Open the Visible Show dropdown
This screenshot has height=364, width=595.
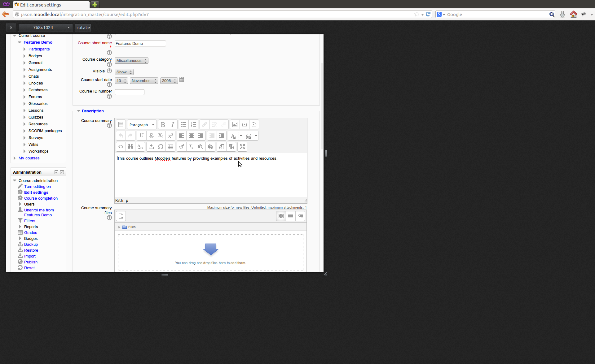click(x=124, y=72)
